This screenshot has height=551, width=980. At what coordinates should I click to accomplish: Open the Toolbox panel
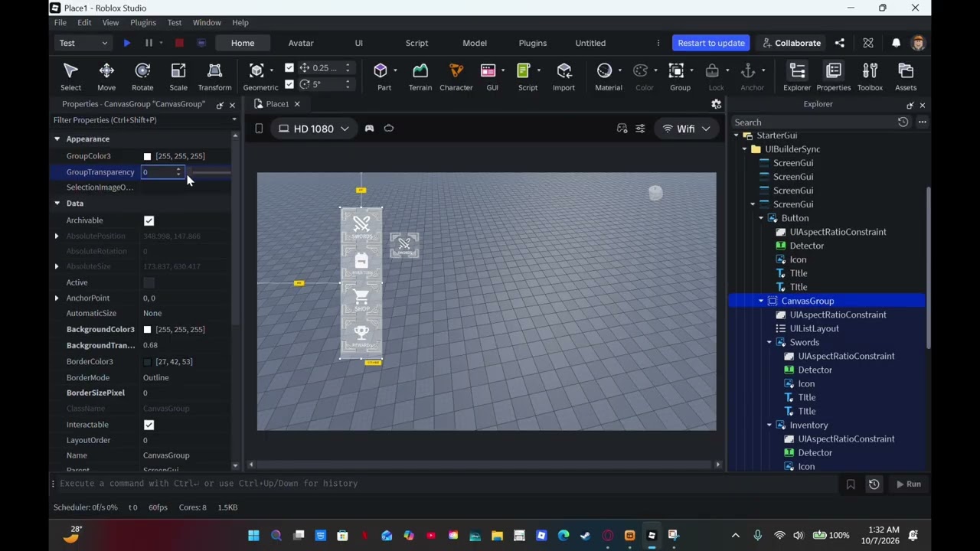point(870,77)
